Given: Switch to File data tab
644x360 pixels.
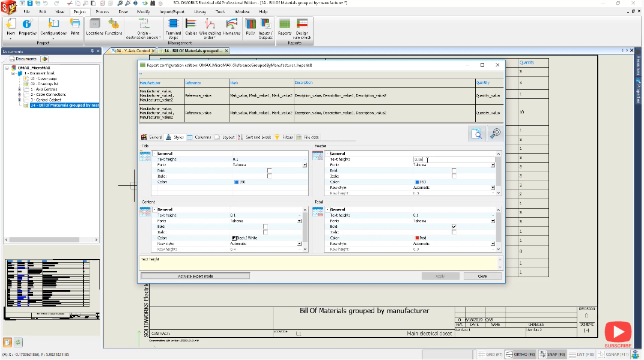Looking at the screenshot, I should [x=308, y=137].
